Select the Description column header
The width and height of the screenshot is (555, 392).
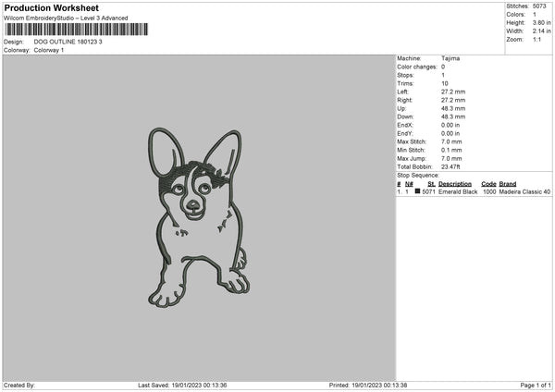(x=454, y=184)
